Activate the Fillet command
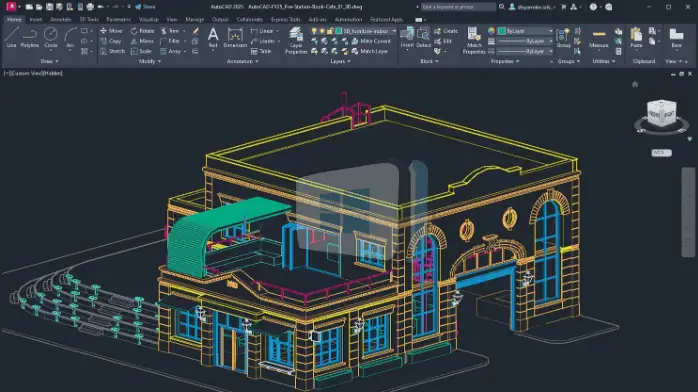 [170, 41]
